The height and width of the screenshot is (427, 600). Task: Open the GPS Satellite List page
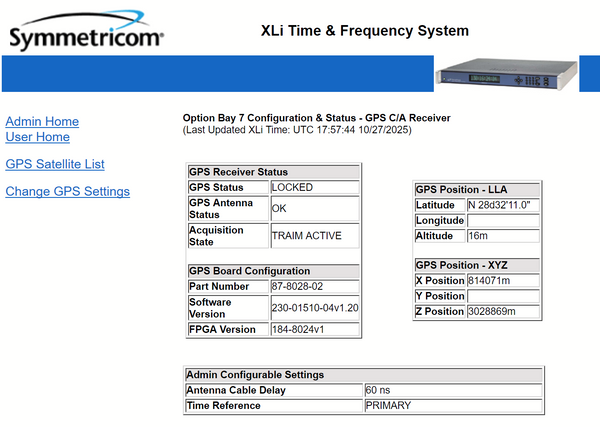(55, 164)
